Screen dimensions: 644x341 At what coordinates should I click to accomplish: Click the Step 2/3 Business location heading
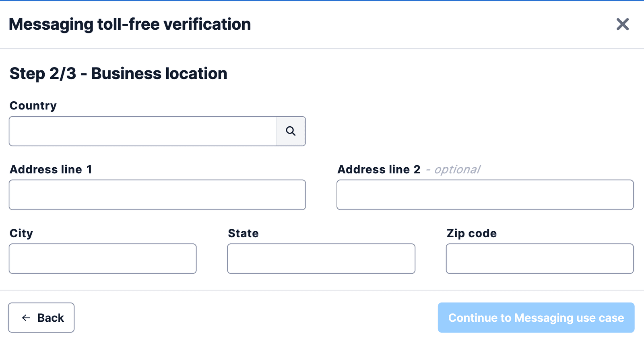pyautogui.click(x=118, y=73)
